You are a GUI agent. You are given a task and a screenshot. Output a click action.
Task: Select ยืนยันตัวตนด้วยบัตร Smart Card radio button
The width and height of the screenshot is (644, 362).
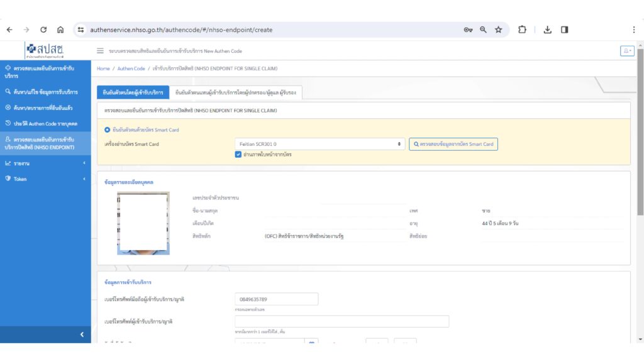click(108, 129)
